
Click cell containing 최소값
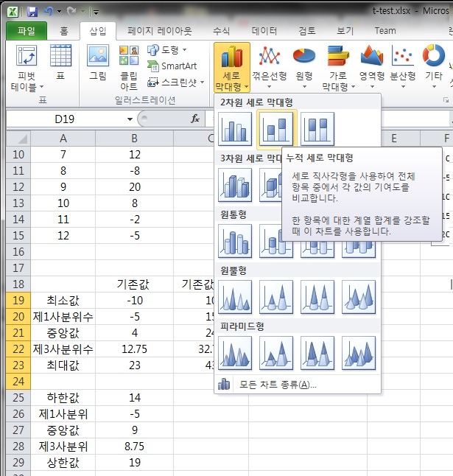63,300
